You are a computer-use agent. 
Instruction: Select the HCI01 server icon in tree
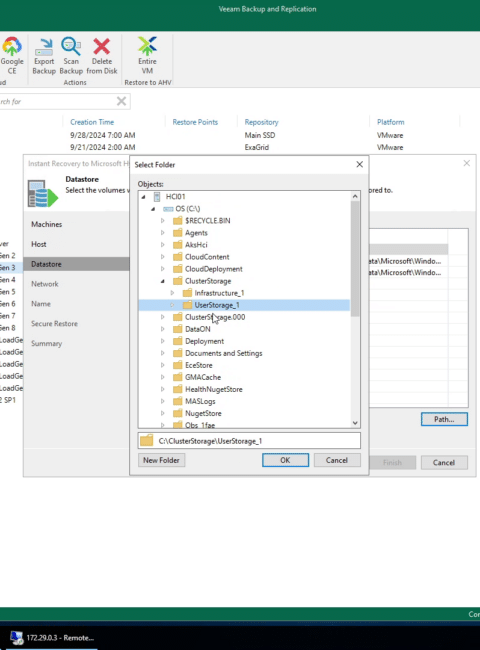157,196
